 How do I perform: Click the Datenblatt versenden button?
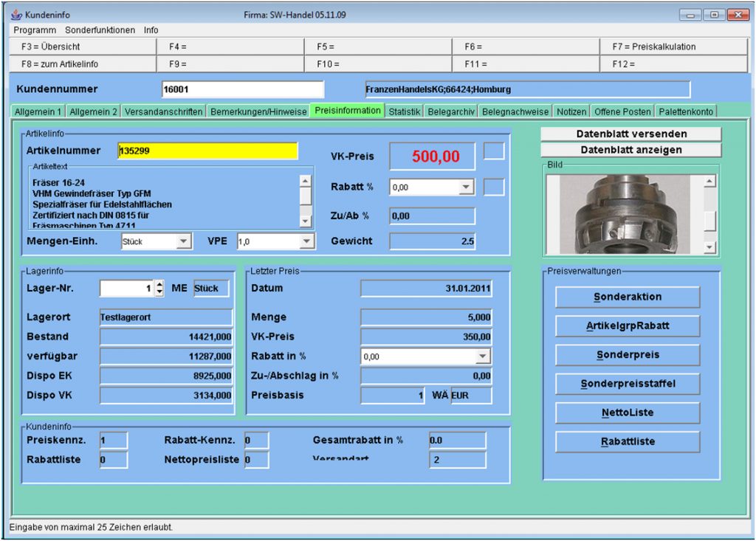632,134
